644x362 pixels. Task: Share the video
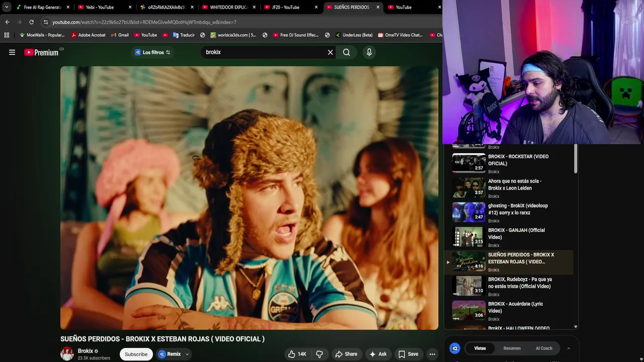coord(346,354)
